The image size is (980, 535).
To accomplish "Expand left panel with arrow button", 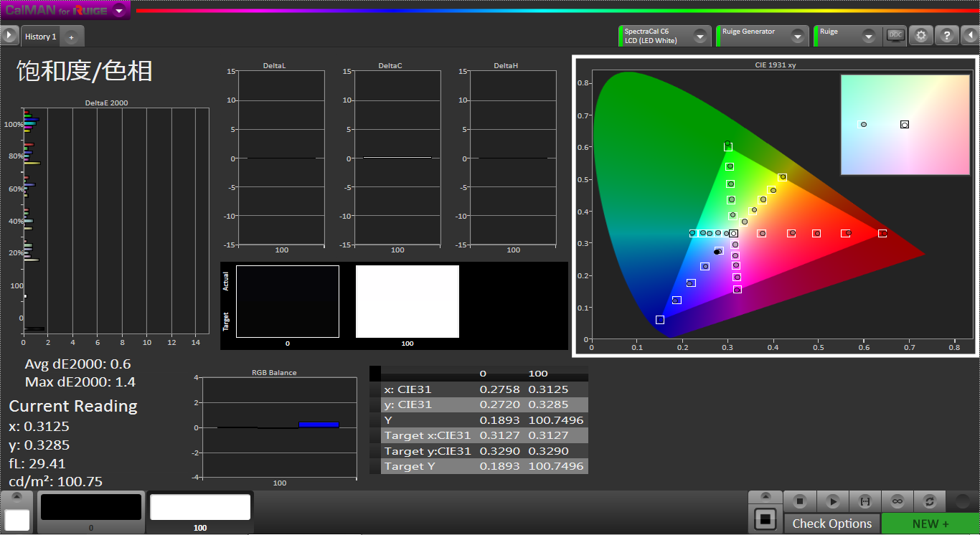I will (x=9, y=35).
